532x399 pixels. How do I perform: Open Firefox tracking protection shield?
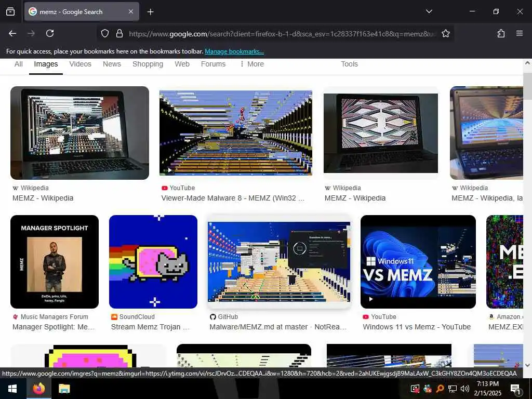105,33
